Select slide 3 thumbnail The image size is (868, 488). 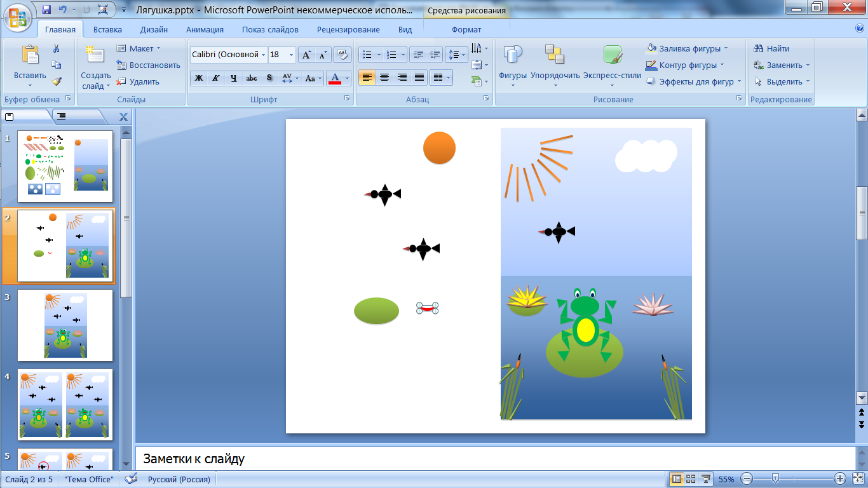[x=65, y=325]
